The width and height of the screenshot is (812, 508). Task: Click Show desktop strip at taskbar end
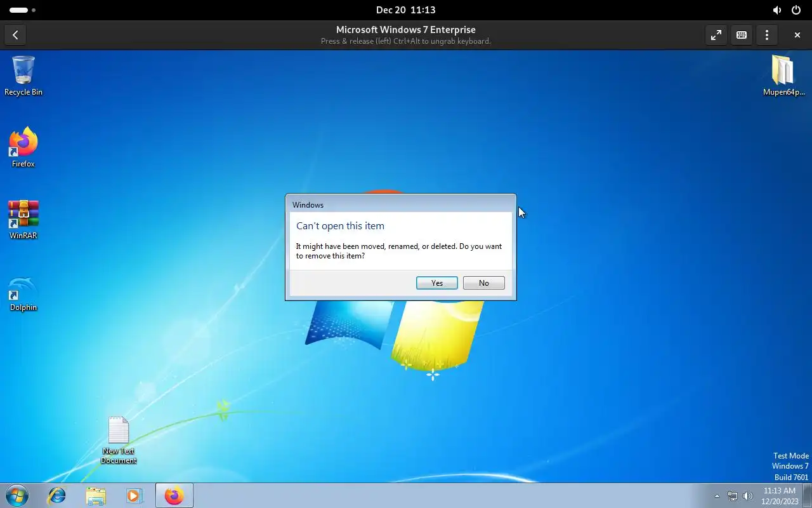[807, 495]
